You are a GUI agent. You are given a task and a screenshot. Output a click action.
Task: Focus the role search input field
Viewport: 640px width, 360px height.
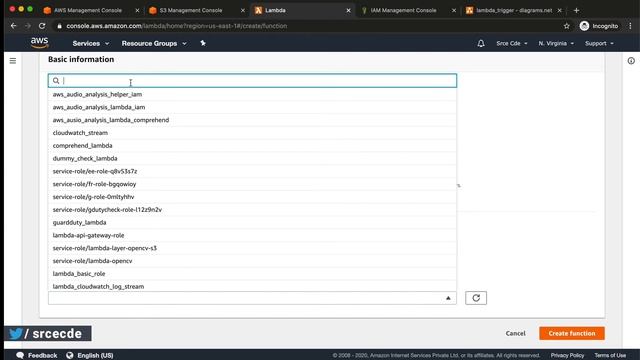tap(252, 80)
